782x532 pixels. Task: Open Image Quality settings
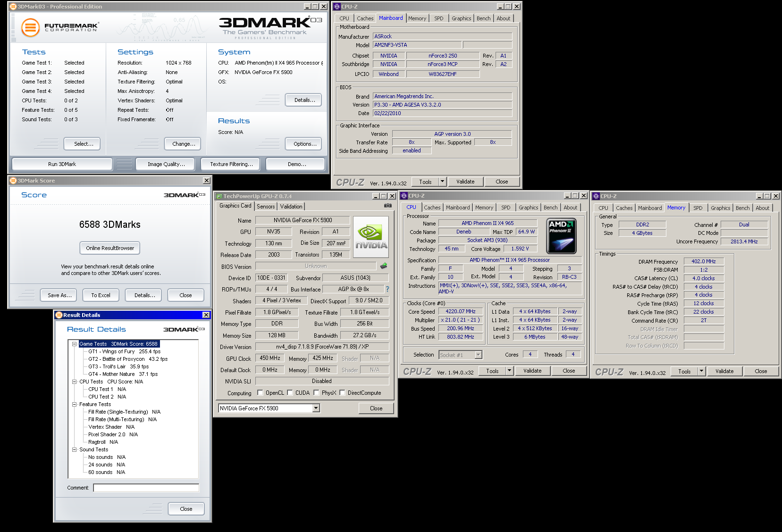click(166, 164)
